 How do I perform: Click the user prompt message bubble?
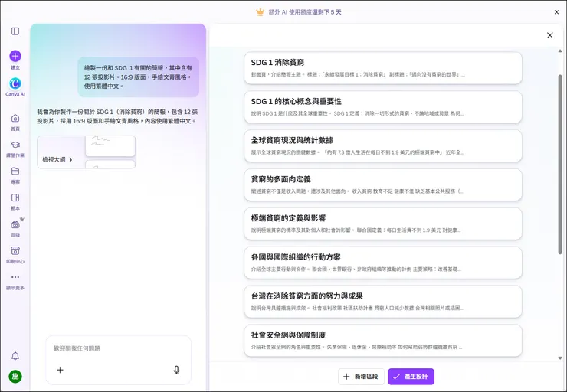139,77
